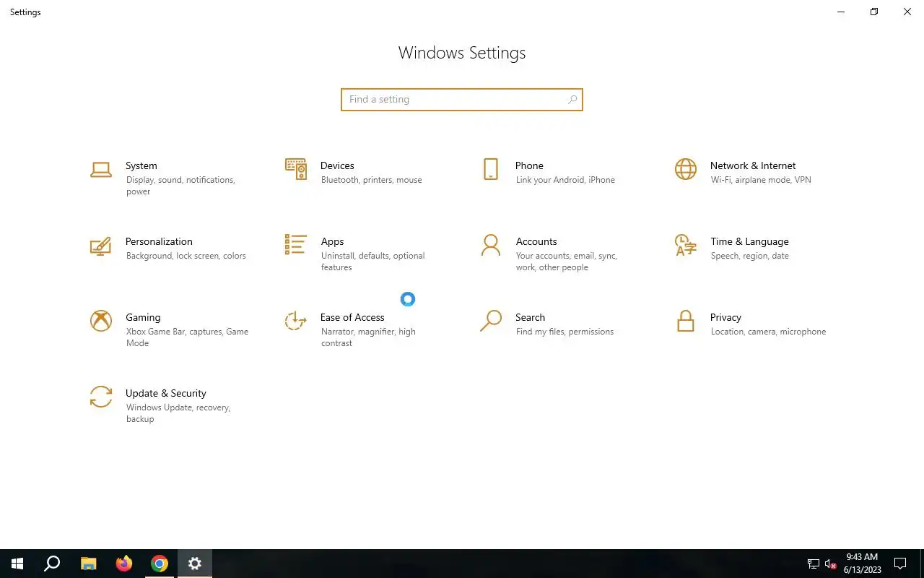Open the Apps settings title
This screenshot has height=578, width=924.
click(332, 241)
